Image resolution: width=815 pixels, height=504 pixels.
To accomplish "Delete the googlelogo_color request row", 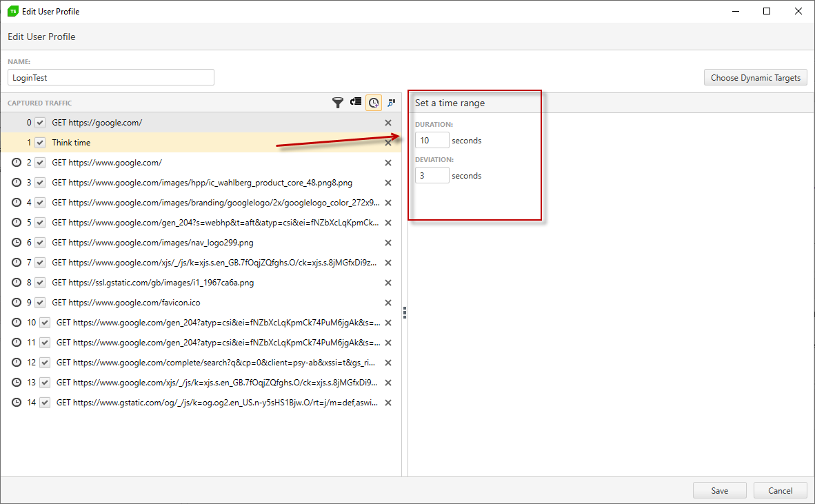I will (x=388, y=203).
